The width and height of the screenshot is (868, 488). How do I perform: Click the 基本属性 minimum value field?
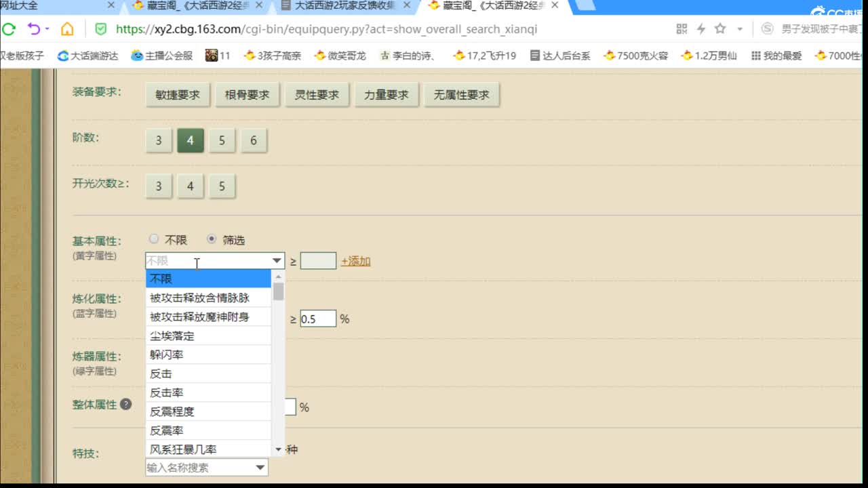318,261
